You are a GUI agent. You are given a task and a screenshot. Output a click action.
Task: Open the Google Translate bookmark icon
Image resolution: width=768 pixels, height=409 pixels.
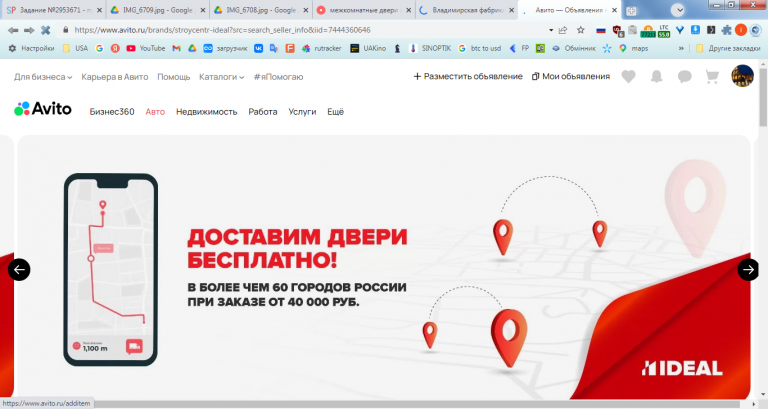pos(274,48)
